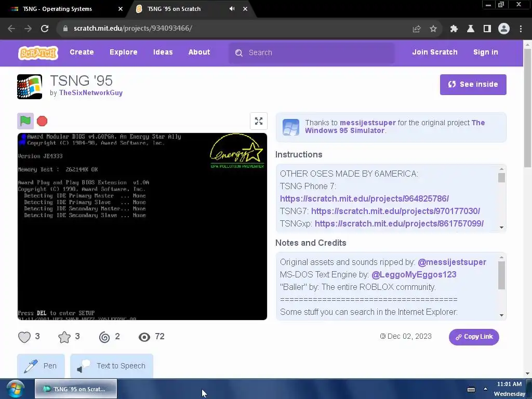
Task: Reload the current page
Action: coord(45,29)
